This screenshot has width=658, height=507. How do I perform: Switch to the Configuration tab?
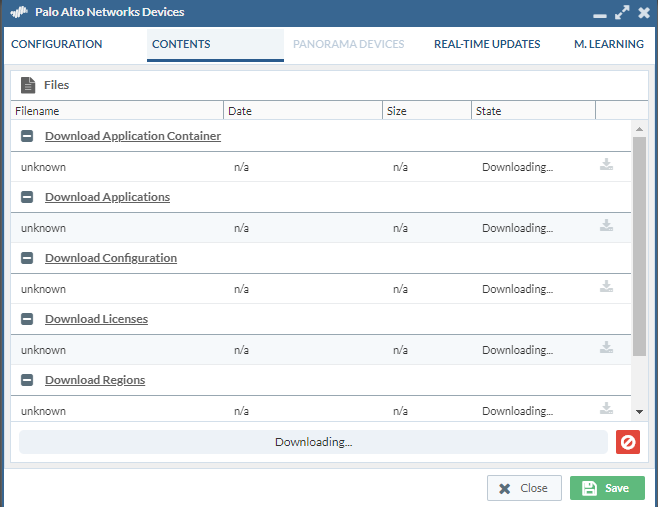click(57, 45)
